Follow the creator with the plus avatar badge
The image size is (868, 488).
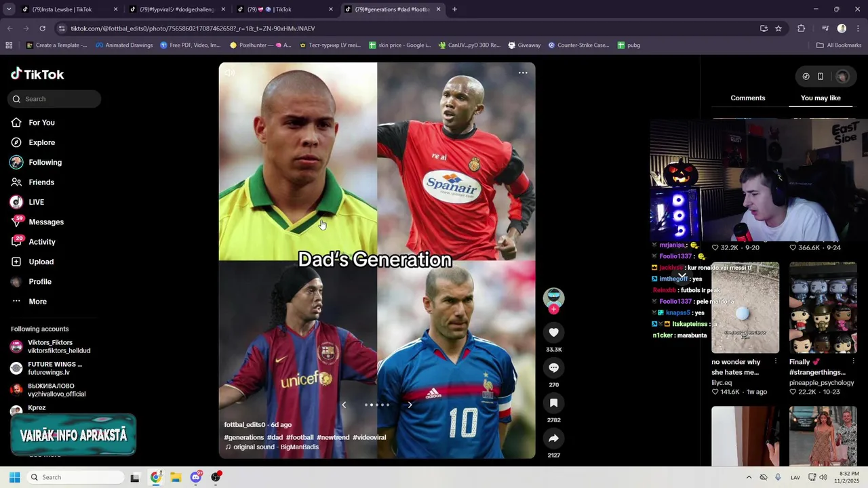tap(553, 309)
